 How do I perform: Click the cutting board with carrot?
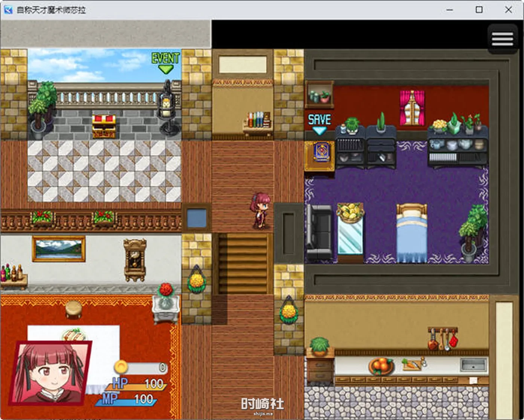(x=414, y=364)
